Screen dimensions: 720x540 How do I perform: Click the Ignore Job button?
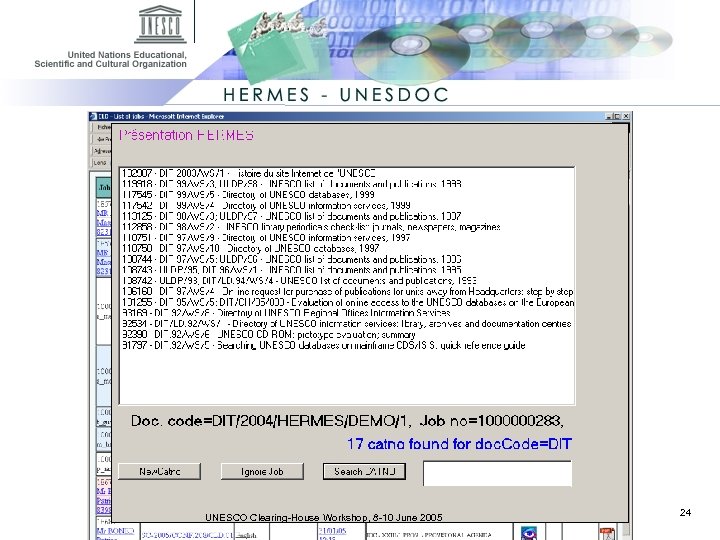click(x=262, y=471)
